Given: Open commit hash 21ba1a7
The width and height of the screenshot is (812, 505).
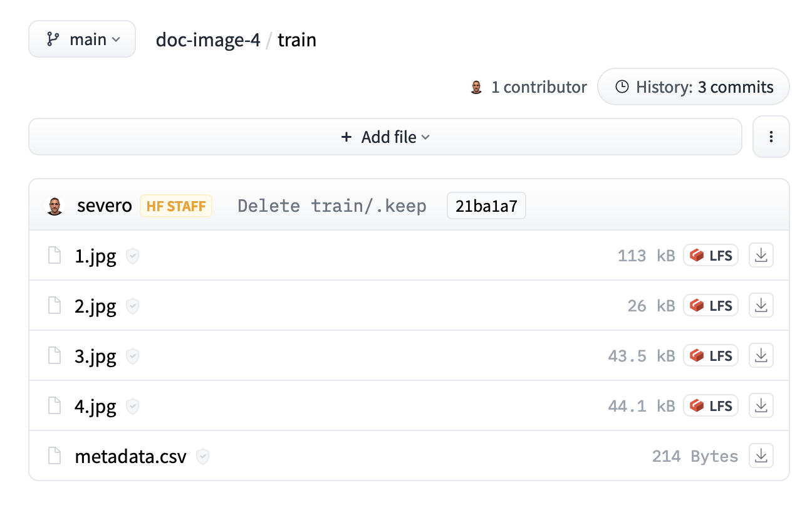Looking at the screenshot, I should coord(486,206).
